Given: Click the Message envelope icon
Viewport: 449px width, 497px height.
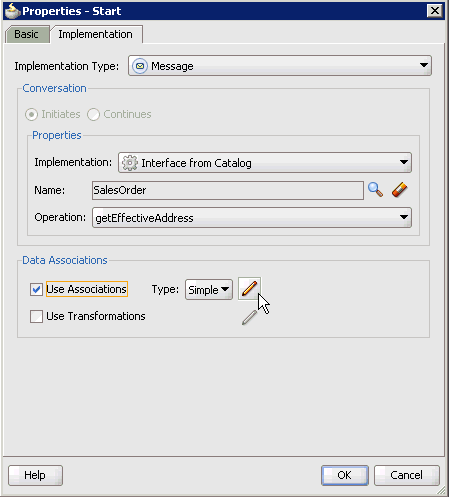Looking at the screenshot, I should click(140, 66).
